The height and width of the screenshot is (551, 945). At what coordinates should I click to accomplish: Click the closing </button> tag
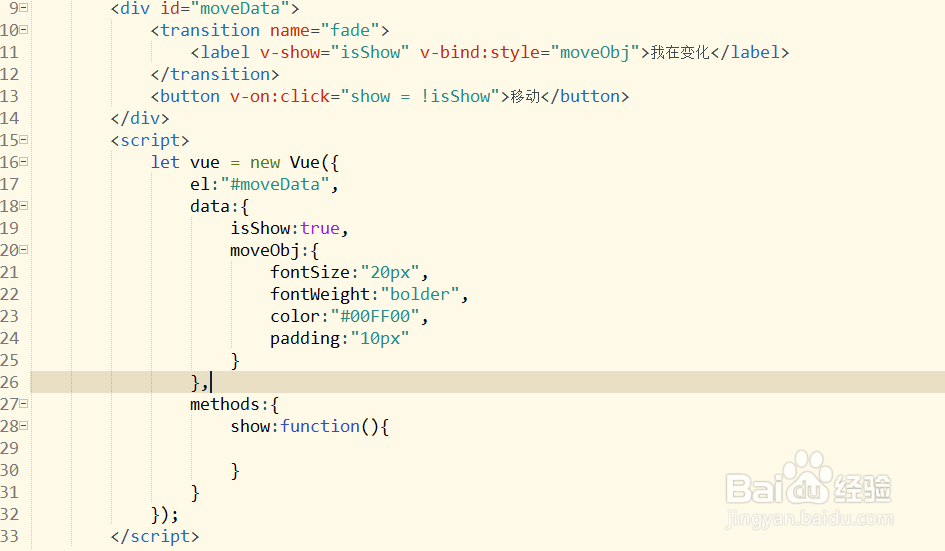tap(585, 96)
